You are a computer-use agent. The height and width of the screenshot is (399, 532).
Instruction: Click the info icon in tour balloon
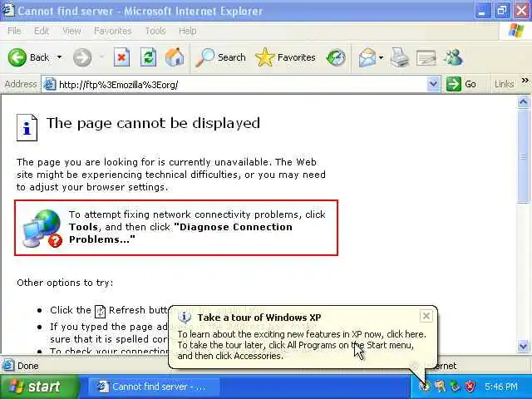[185, 317]
